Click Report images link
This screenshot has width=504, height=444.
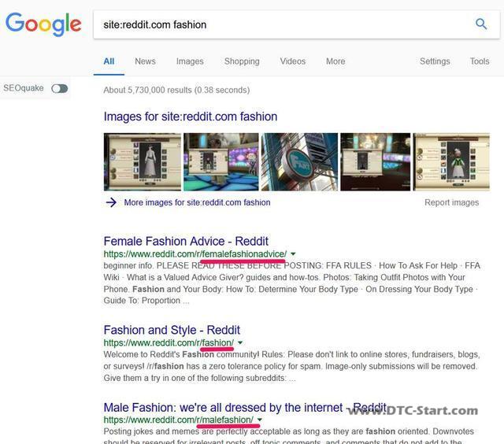pos(451,202)
